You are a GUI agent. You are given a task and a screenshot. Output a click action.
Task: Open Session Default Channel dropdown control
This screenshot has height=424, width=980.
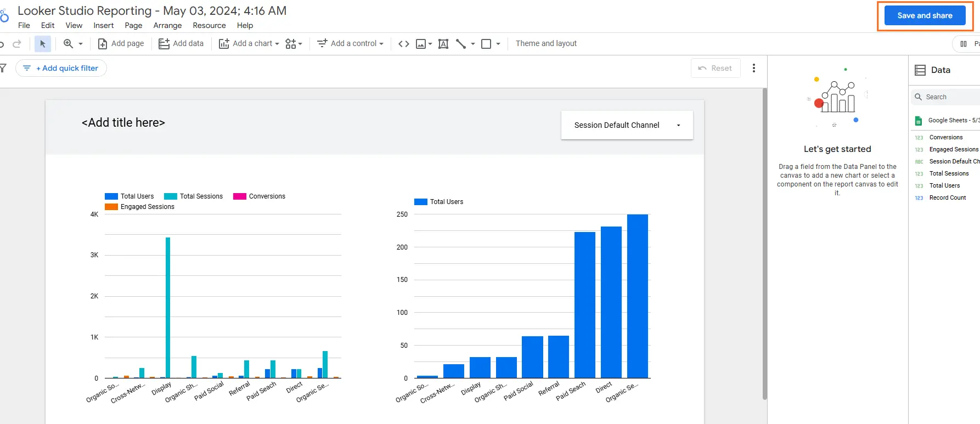tap(627, 125)
